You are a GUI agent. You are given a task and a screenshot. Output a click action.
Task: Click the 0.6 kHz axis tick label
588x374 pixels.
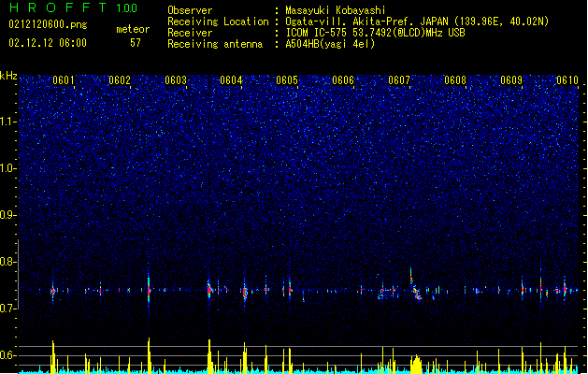[8, 355]
